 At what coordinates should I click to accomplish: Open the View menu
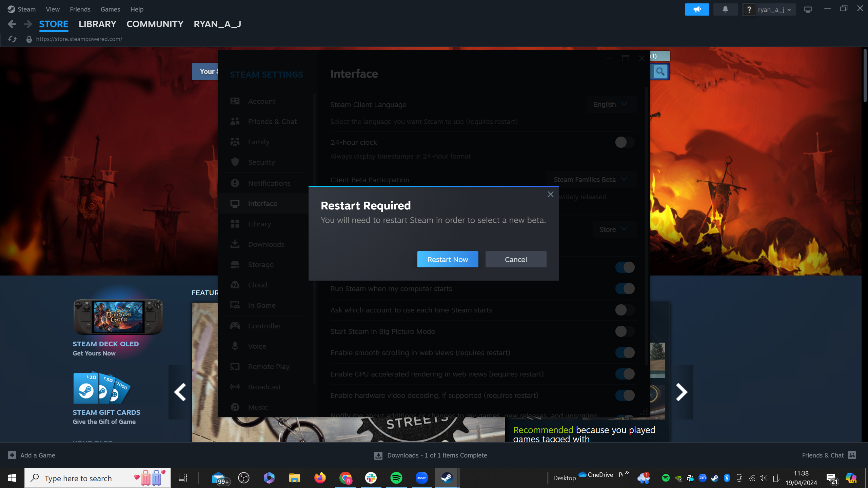[x=53, y=9]
